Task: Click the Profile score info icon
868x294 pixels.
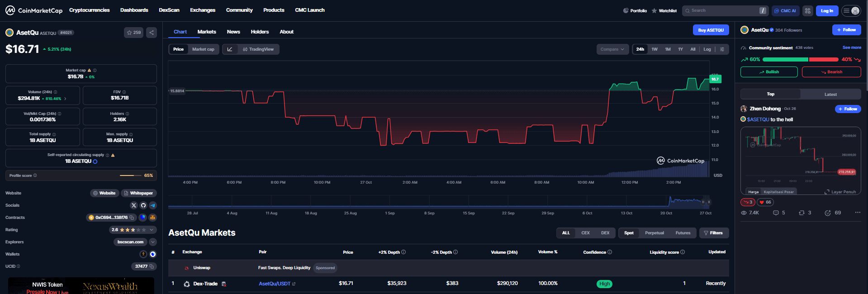Action: (35, 175)
